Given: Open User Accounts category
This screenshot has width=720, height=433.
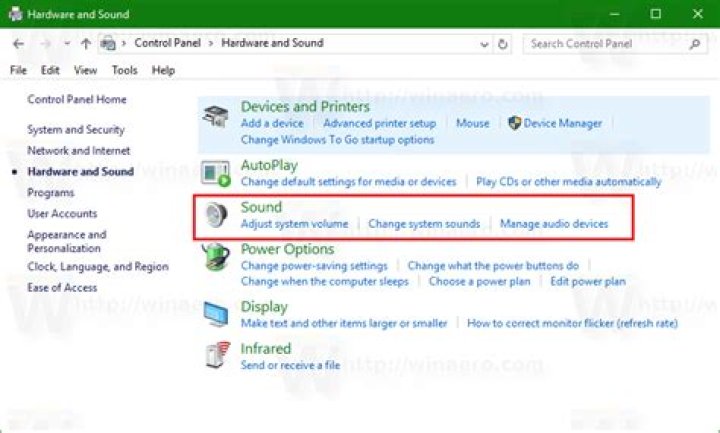Looking at the screenshot, I should [x=62, y=214].
